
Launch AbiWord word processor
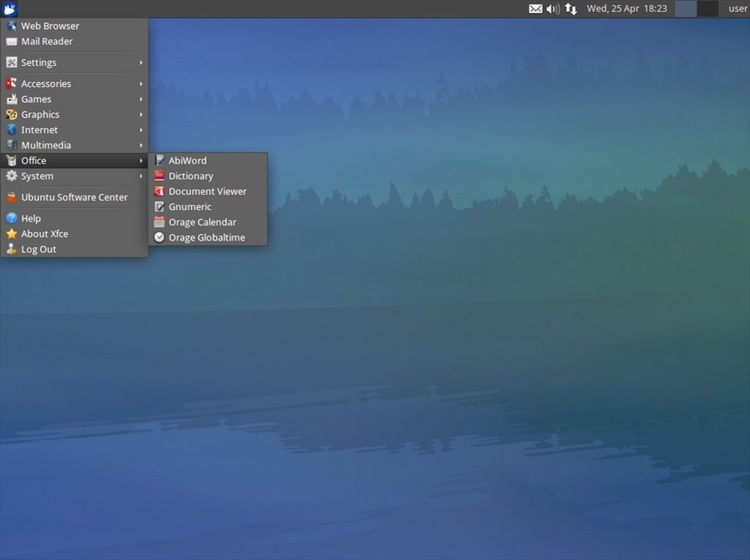[x=207, y=161]
